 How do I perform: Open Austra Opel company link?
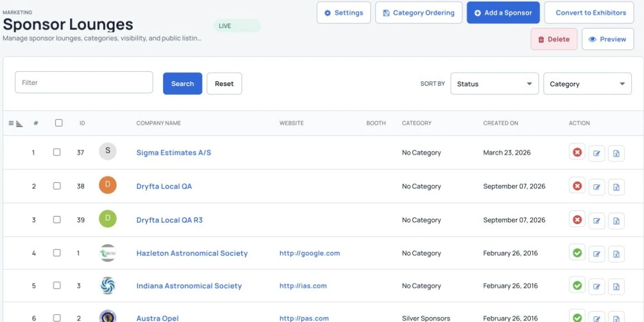click(157, 318)
